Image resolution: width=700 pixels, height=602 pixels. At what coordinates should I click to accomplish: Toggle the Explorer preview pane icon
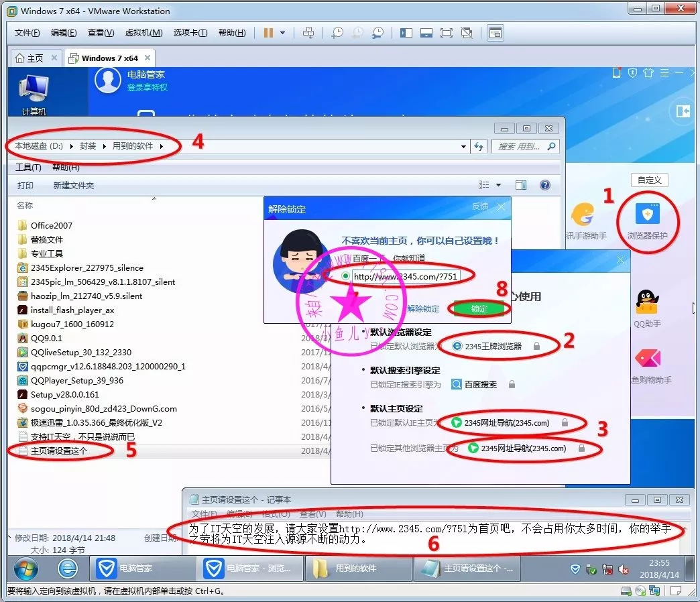tap(521, 185)
